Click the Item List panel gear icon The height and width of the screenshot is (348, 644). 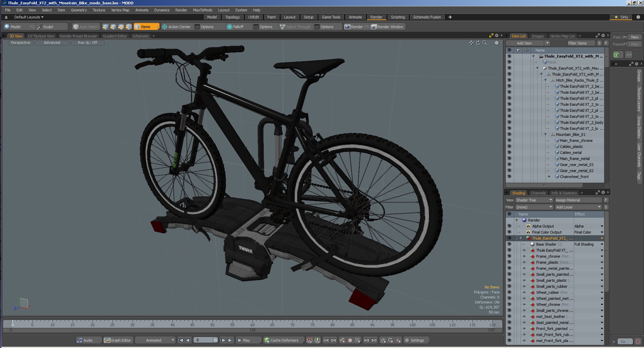(x=603, y=35)
